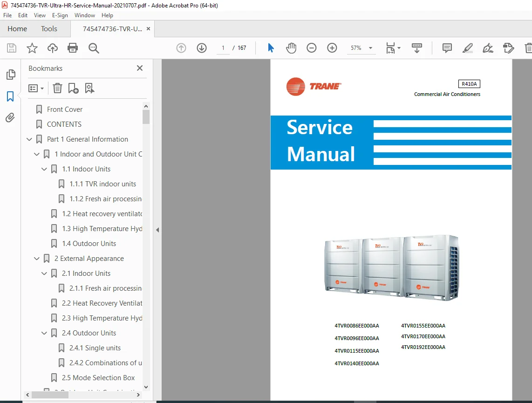Click the page number input field

[x=223, y=48]
